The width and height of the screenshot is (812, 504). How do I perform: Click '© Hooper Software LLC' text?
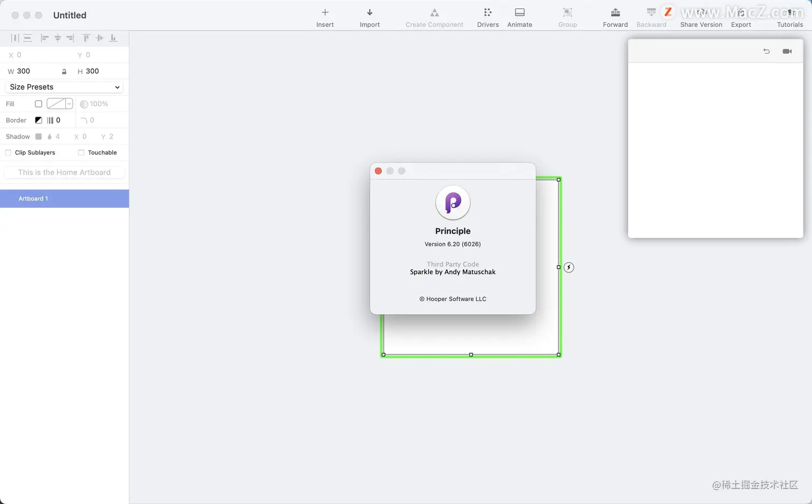click(453, 299)
